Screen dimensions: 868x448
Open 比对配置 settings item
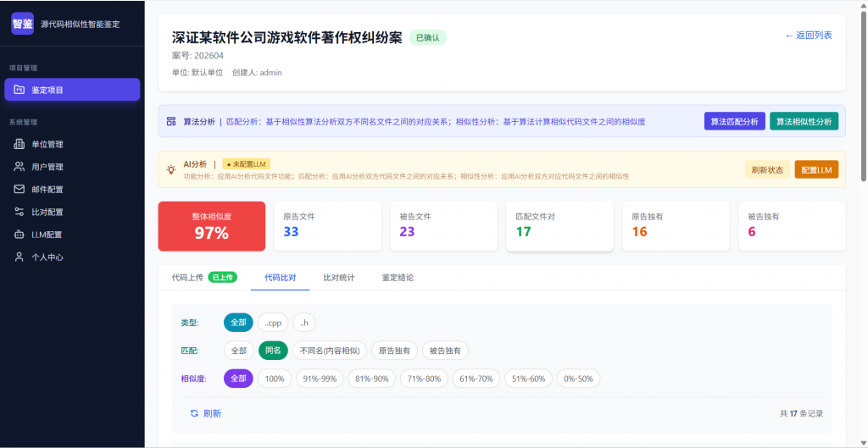(x=47, y=212)
